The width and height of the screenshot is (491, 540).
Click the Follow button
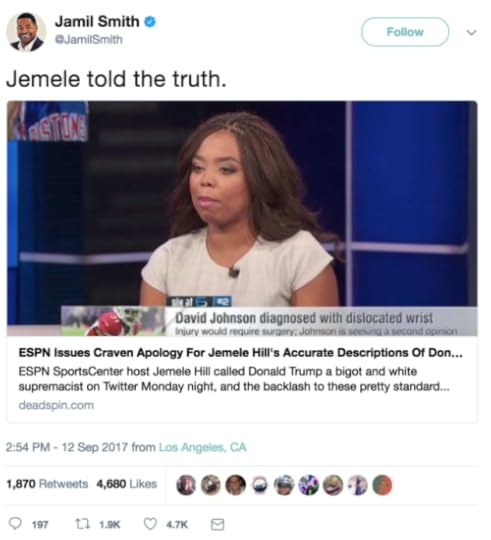click(x=405, y=32)
